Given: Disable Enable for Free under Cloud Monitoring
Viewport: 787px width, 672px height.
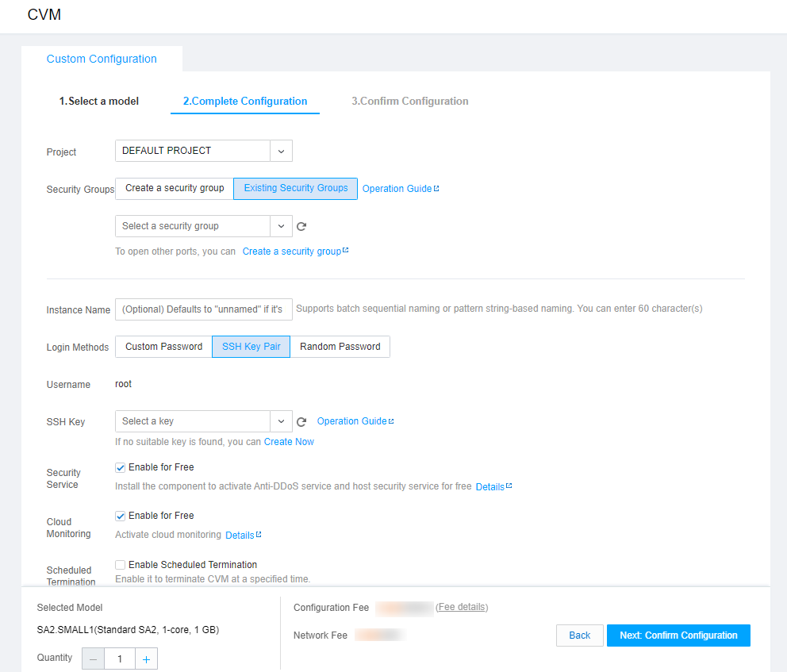Looking at the screenshot, I should click(120, 516).
